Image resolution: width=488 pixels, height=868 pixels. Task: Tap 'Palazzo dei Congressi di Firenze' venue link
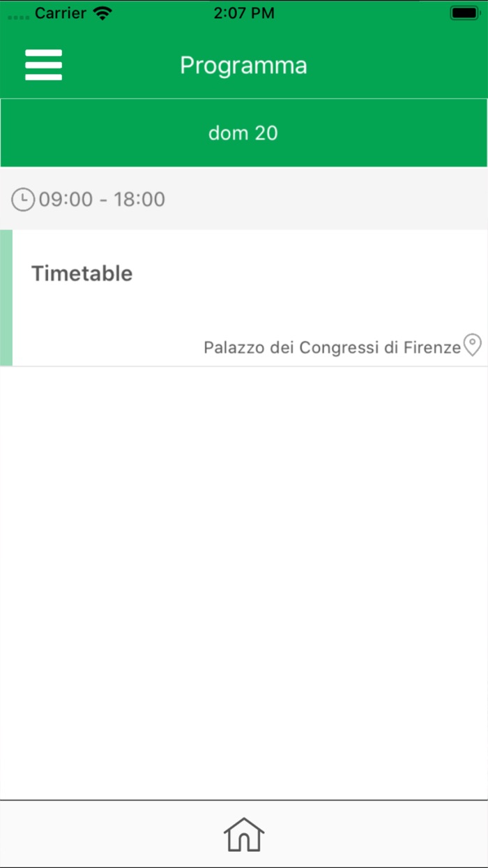pos(333,346)
